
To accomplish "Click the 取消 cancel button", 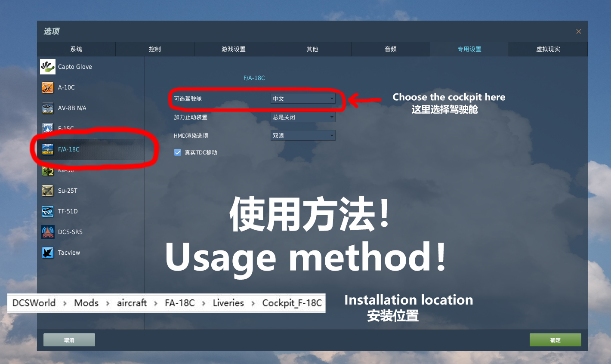I will [69, 340].
